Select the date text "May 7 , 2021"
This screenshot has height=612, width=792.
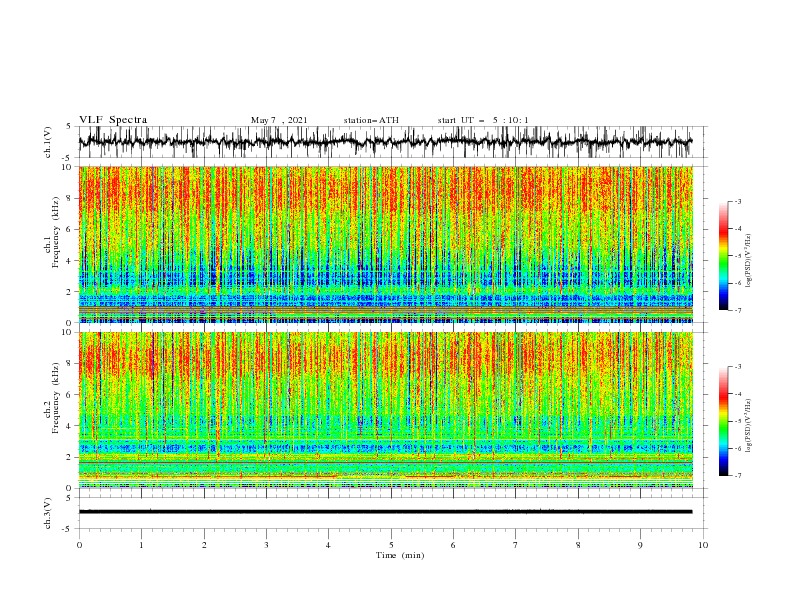click(x=279, y=120)
